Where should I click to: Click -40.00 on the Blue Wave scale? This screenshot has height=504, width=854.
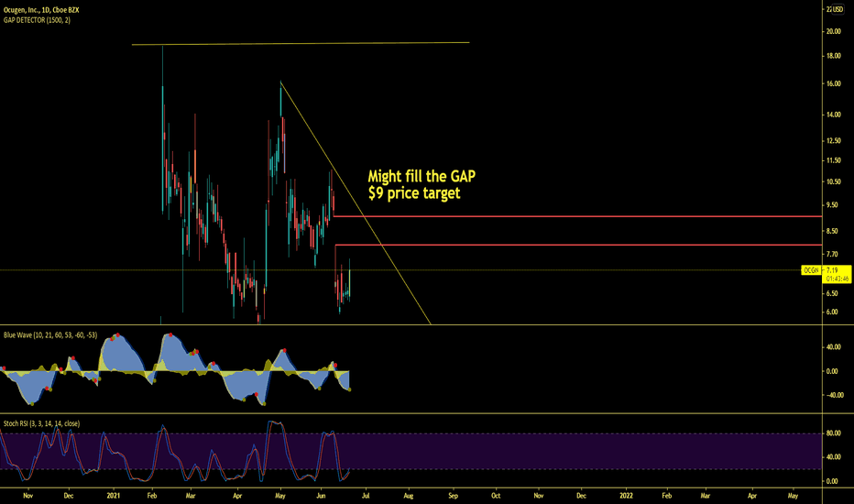(833, 396)
